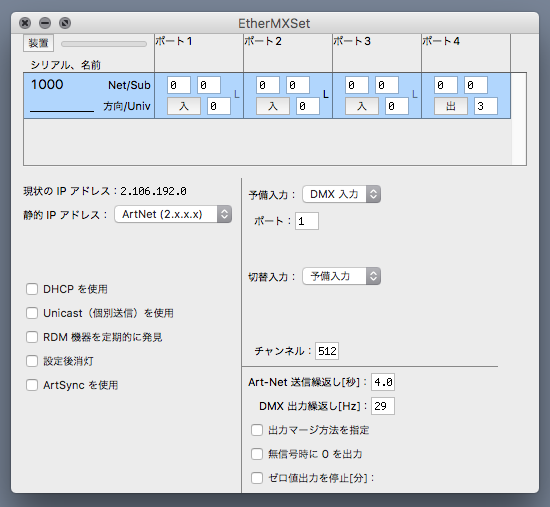Viewport: 550px width, 507px height.
Task: Click port 3 Sub field
Action: (387, 85)
